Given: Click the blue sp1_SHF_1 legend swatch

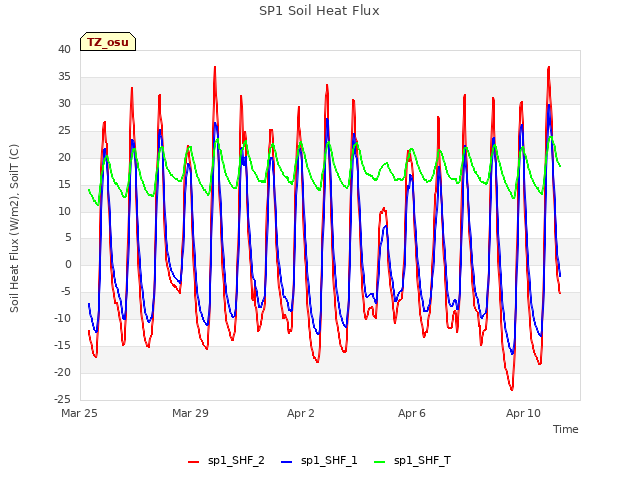Looking at the screenshot, I should (287, 462).
